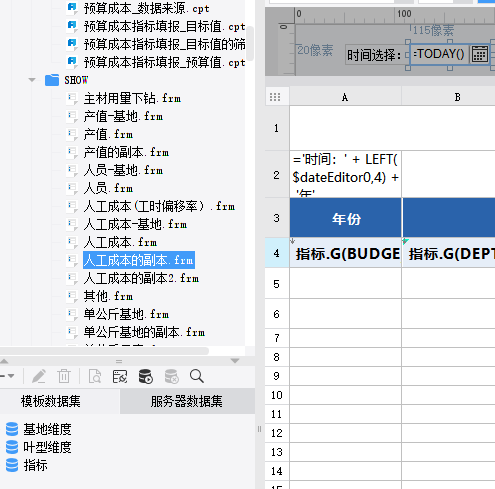Select the 单公斤基地.frm file
The width and height of the screenshot is (495, 489).
[126, 314]
